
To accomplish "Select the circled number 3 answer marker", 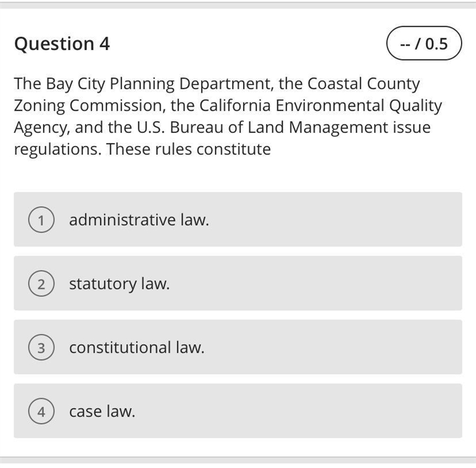I will coord(41,347).
